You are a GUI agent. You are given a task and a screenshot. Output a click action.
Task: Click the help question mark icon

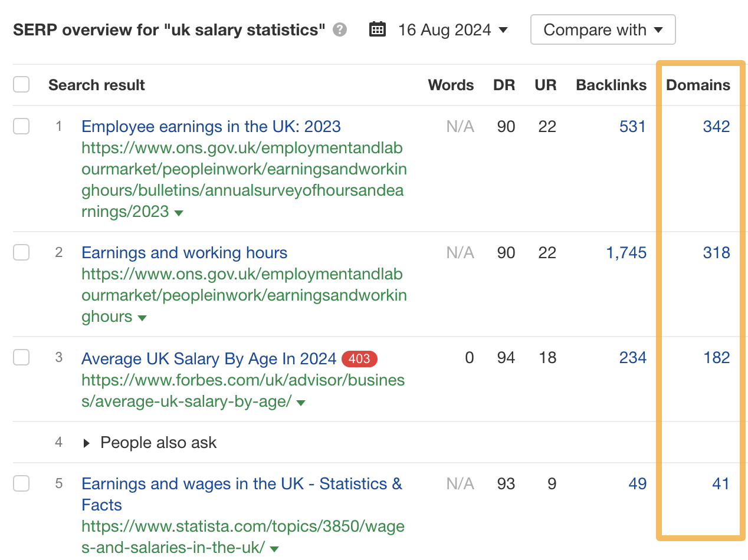tap(339, 29)
